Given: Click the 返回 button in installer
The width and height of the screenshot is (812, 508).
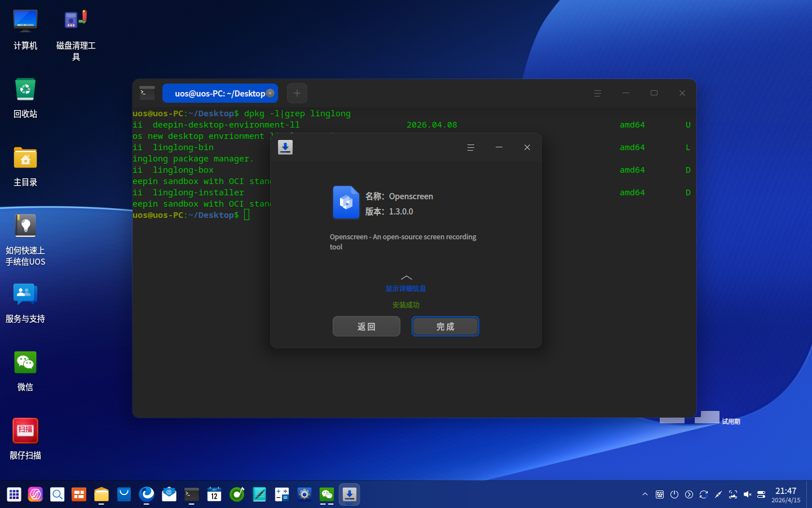Looking at the screenshot, I should pyautogui.click(x=366, y=326).
